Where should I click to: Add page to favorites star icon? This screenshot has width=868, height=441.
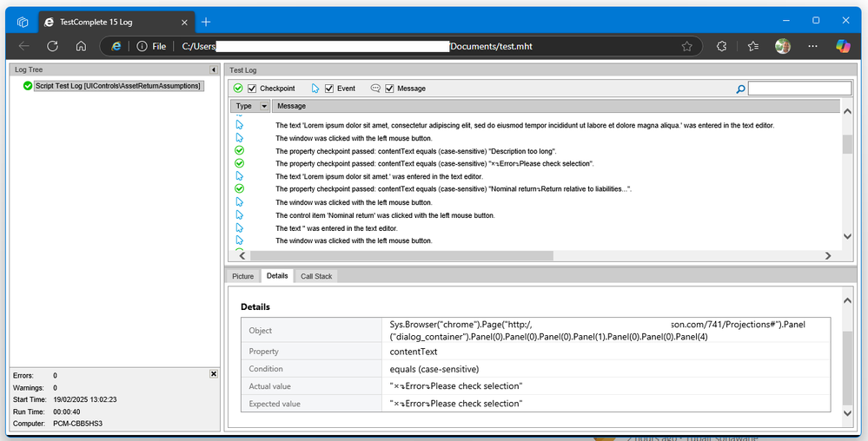pos(686,46)
